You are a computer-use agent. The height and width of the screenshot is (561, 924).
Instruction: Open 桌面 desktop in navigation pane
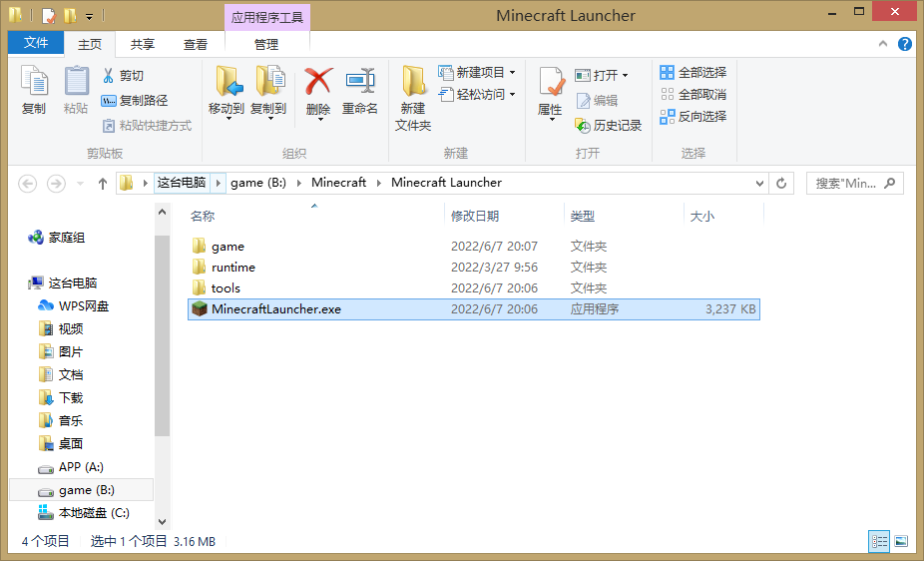tap(61, 444)
